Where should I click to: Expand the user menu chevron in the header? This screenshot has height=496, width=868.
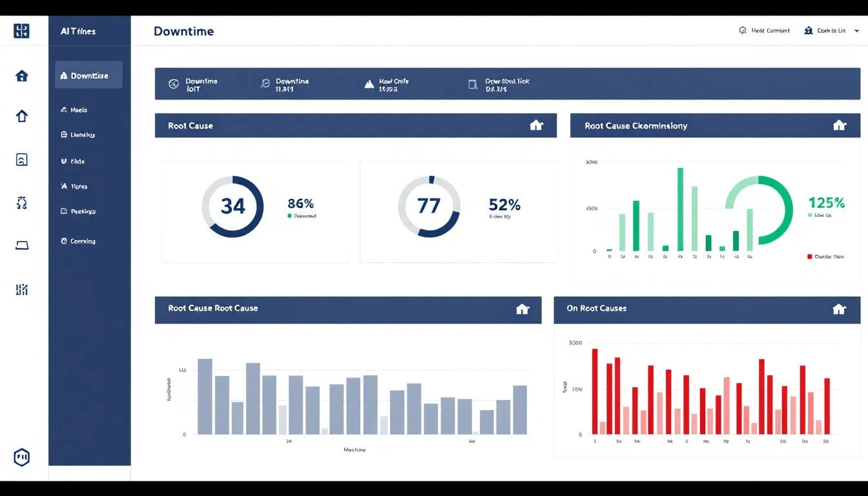coord(858,30)
